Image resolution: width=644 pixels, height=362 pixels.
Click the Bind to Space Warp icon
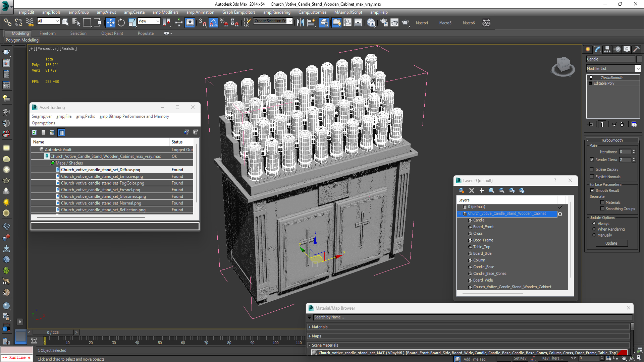pos(30,22)
